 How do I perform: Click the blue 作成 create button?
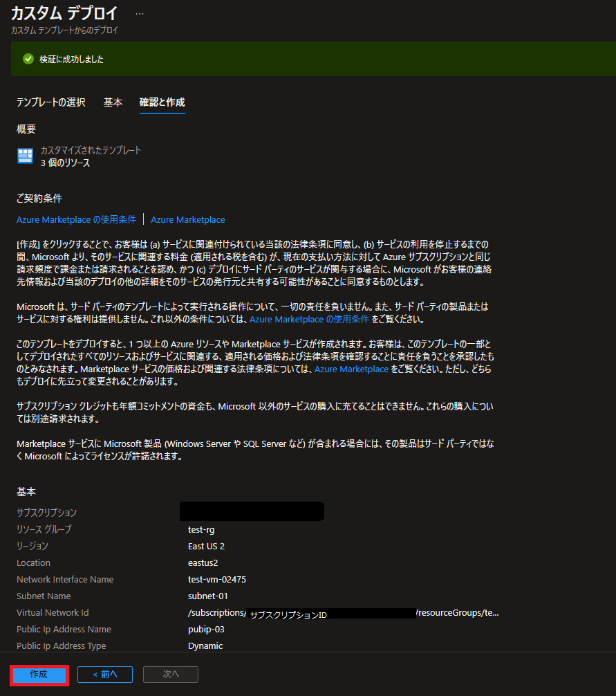[39, 675]
